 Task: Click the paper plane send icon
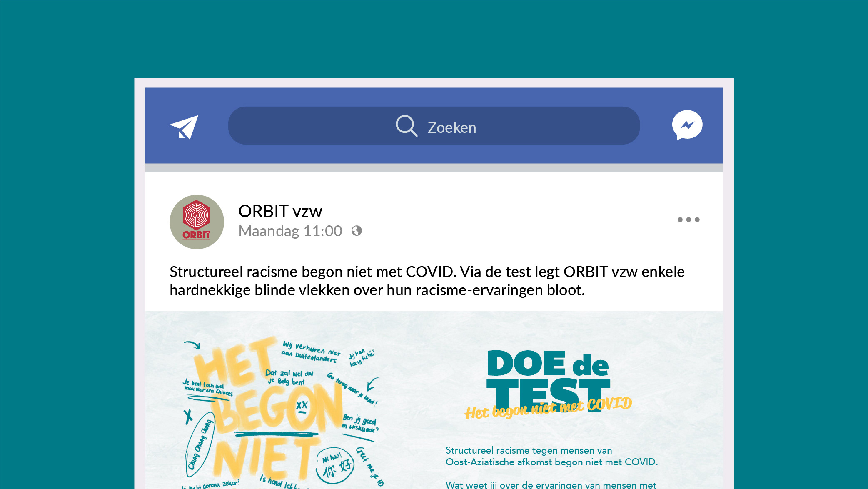point(184,127)
